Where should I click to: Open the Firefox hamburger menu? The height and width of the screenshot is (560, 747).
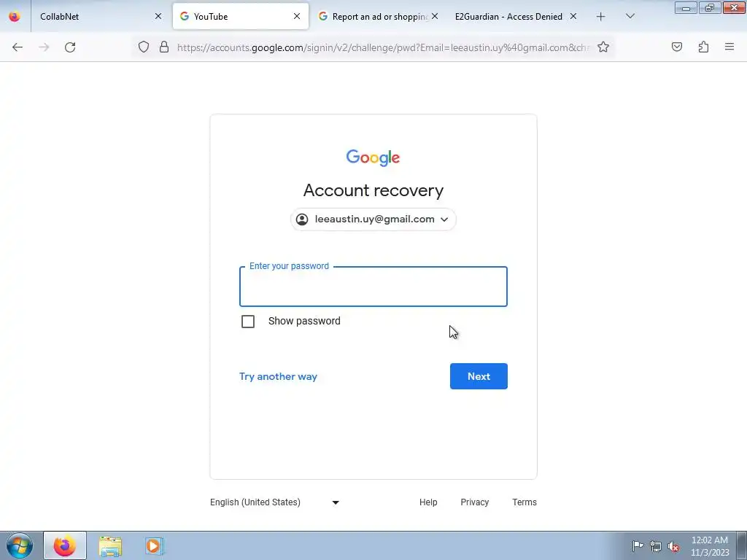[x=729, y=47]
